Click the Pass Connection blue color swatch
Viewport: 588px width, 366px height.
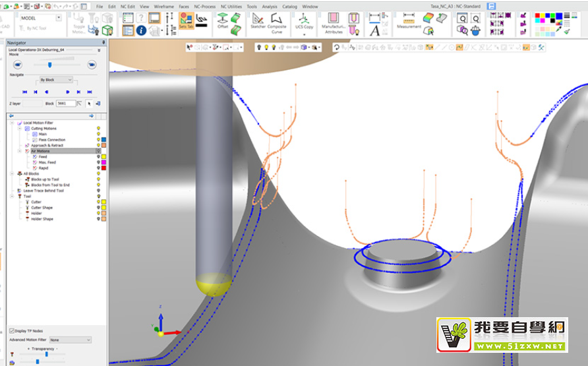click(x=104, y=140)
